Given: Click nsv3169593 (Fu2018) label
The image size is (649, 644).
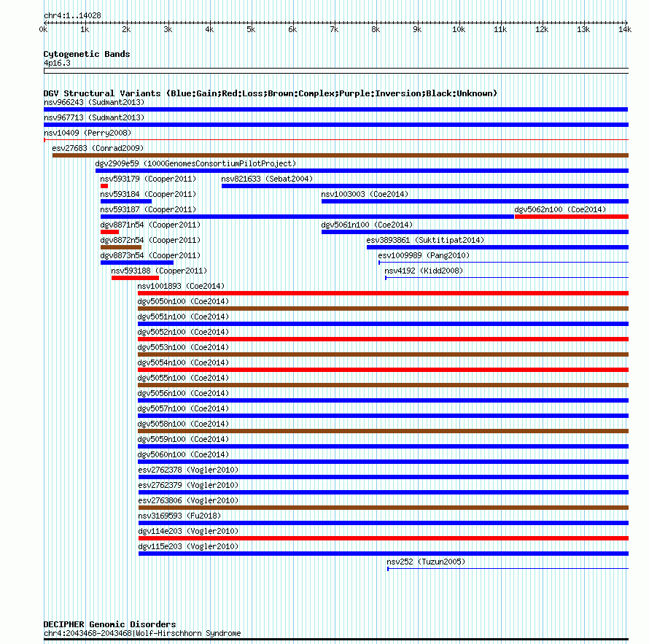Looking at the screenshot, I should (x=179, y=516).
